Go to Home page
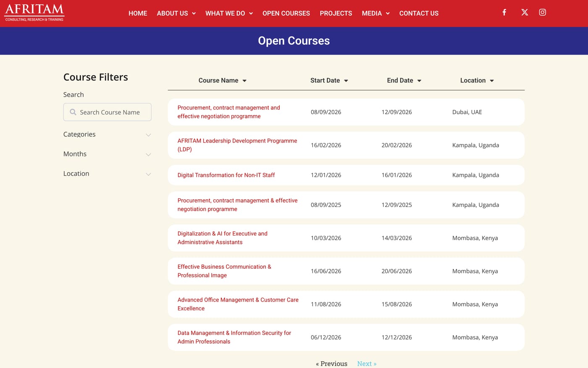This screenshot has width=588, height=368. click(138, 13)
